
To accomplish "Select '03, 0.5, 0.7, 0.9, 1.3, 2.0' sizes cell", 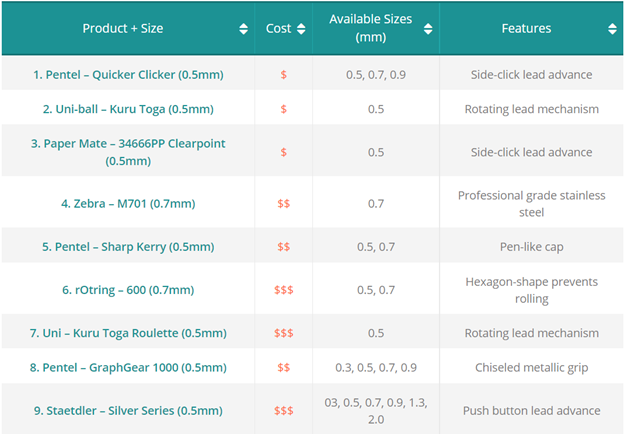I will [x=376, y=411].
